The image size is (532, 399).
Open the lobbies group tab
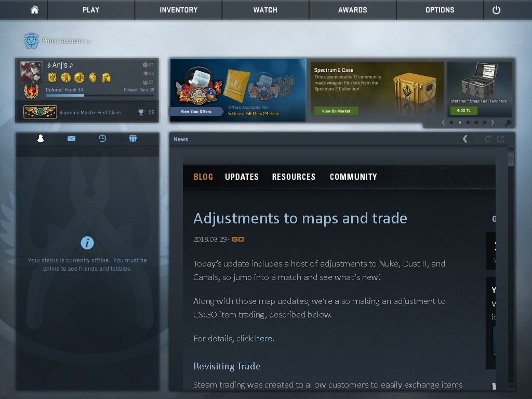click(x=133, y=138)
